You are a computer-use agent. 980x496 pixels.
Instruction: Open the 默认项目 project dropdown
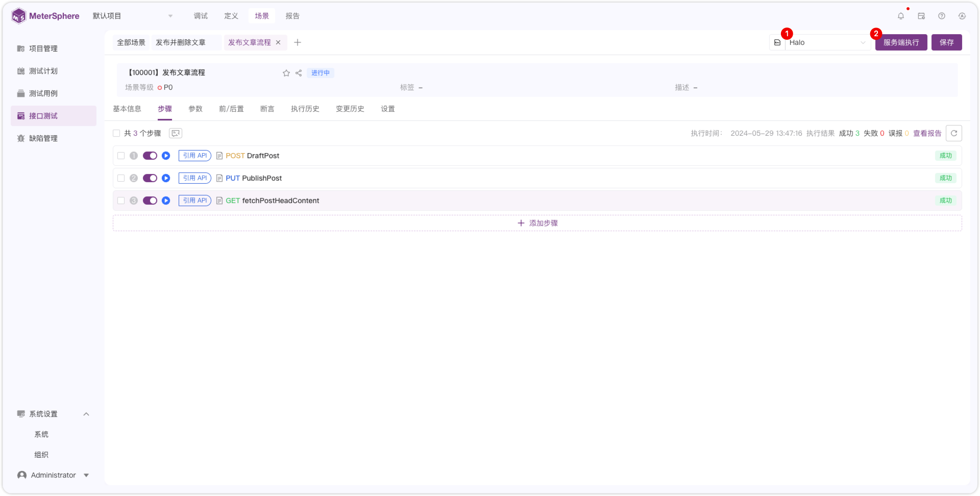[133, 16]
